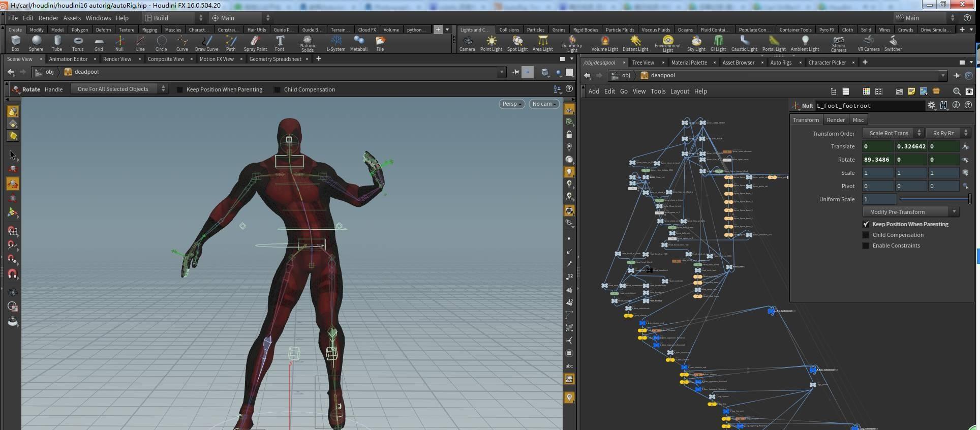Add a Stereo Camera
980x430 pixels.
[x=839, y=44]
